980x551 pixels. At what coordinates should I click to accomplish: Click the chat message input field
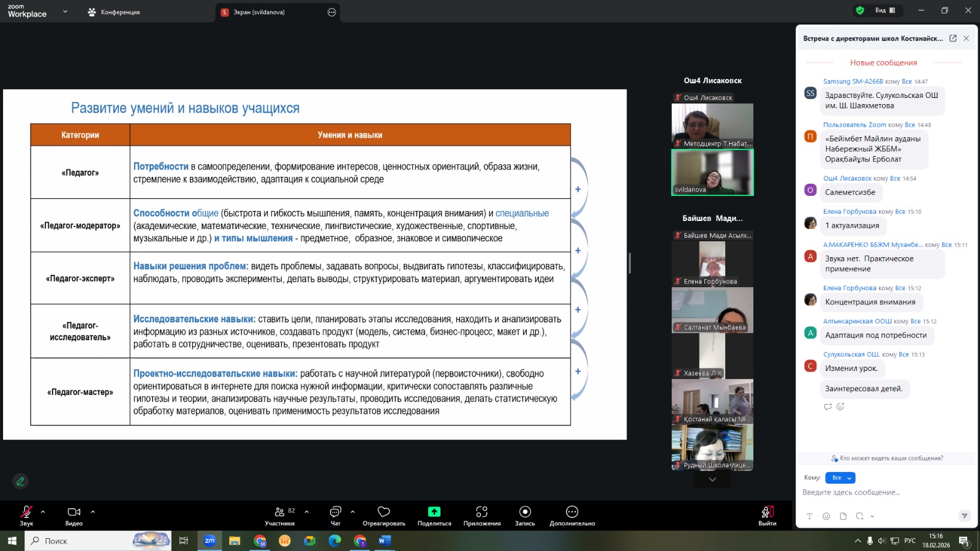(x=882, y=492)
